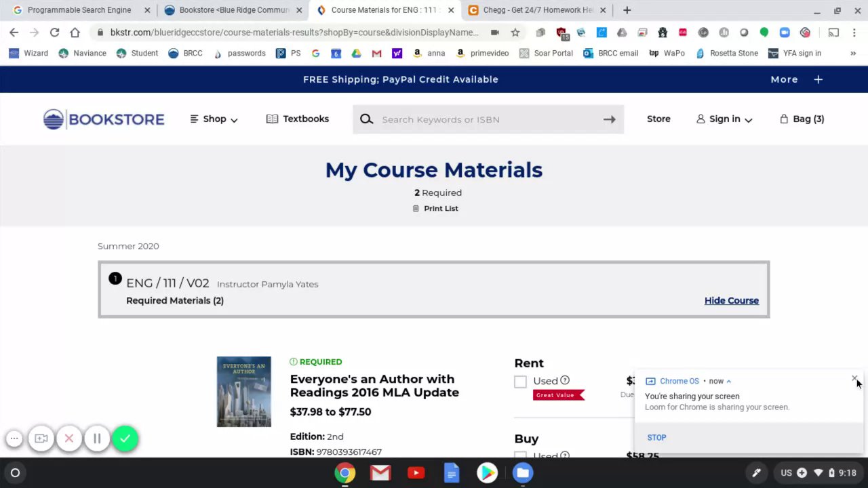Show more bookmarks with the chevron
Viewport: 868px width, 488px height.
[x=853, y=53]
